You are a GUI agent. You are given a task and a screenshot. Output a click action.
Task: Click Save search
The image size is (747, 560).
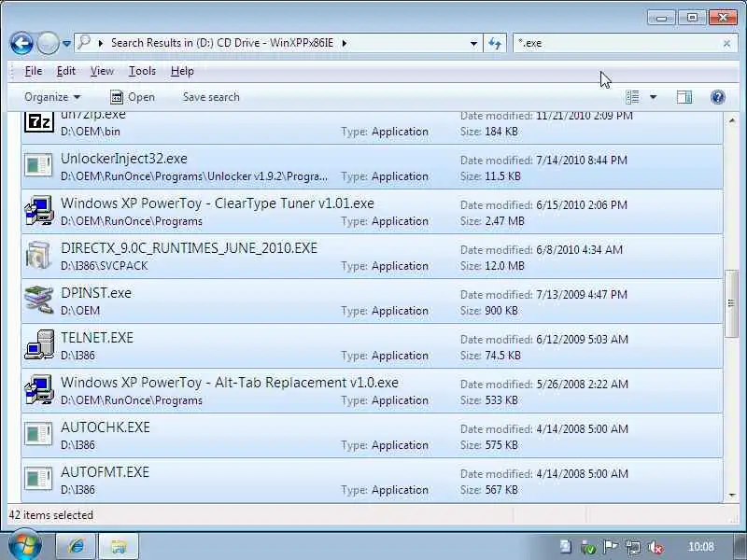coord(211,97)
